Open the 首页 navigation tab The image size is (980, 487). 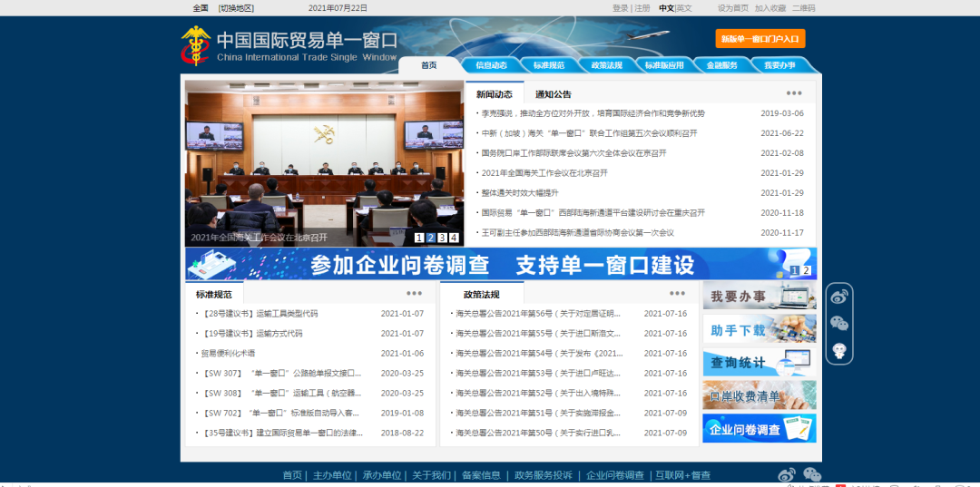click(x=428, y=65)
